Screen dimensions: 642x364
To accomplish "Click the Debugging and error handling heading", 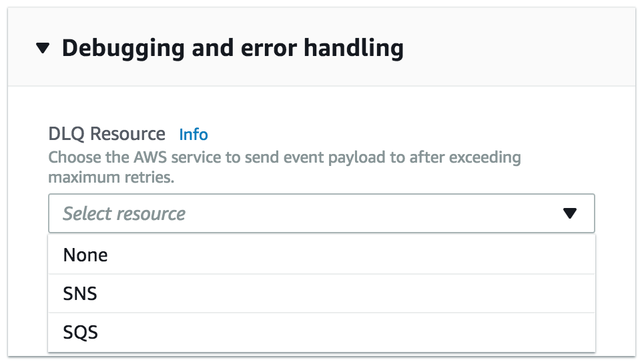I will [x=232, y=49].
